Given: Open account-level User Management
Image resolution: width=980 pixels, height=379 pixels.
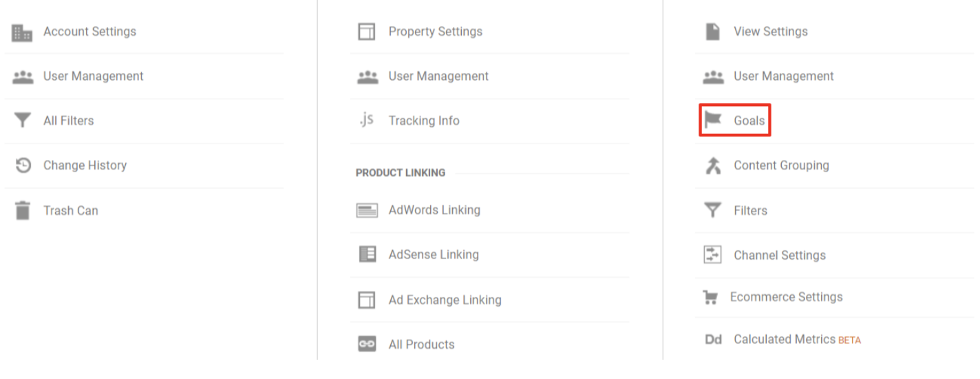Looking at the screenshot, I should 93,76.
